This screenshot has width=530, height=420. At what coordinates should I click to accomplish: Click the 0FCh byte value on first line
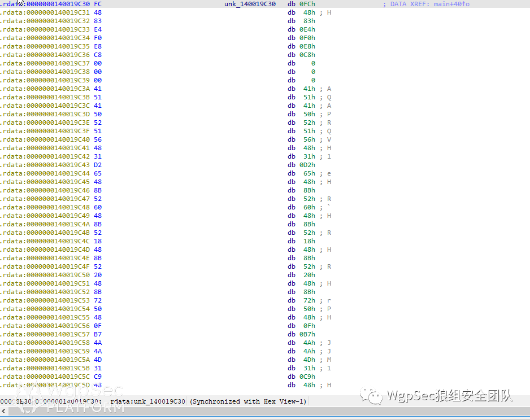pos(307,4)
